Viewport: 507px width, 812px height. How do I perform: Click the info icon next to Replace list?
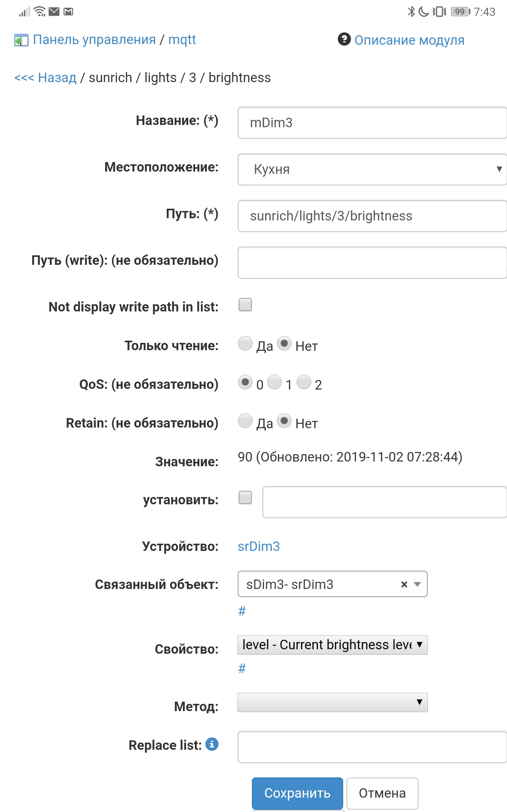pos(211,745)
